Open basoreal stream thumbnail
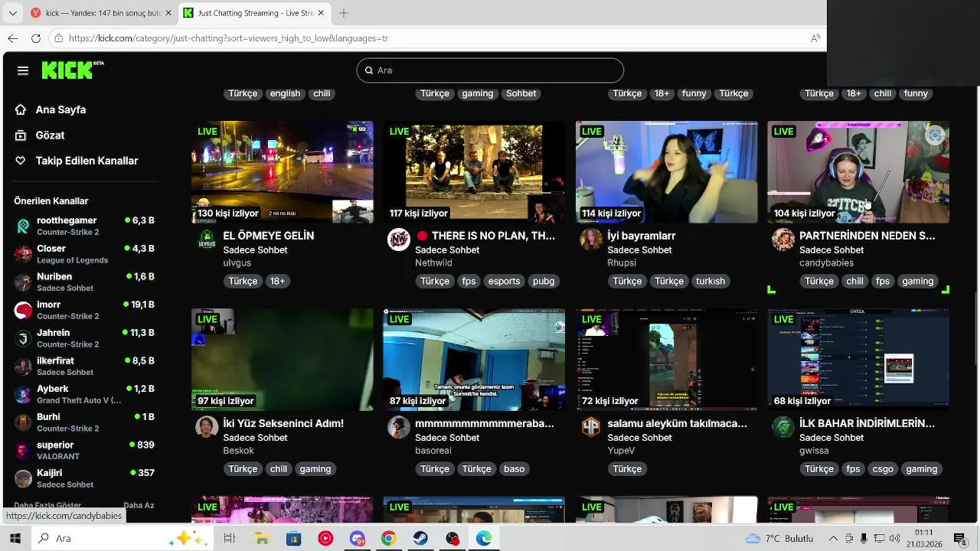 tap(474, 360)
